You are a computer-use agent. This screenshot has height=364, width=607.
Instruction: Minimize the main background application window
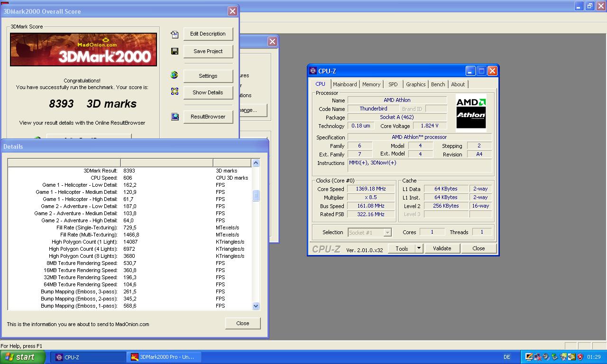click(579, 6)
